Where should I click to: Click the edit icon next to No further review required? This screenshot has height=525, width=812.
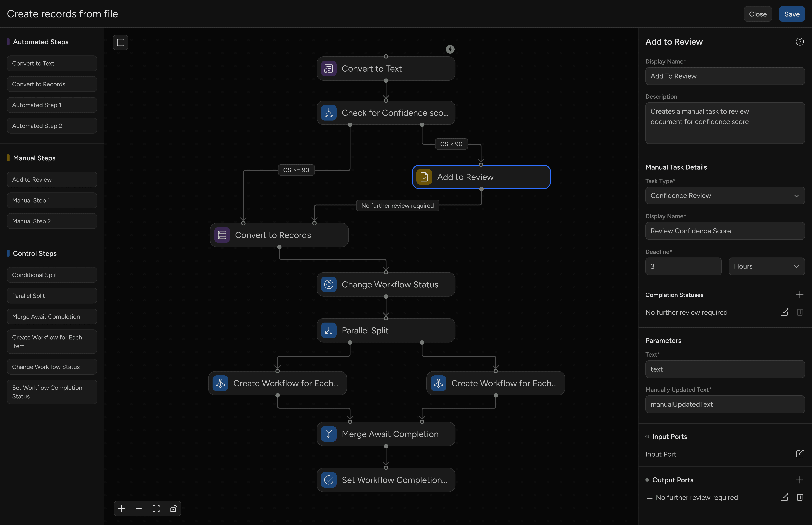point(784,312)
